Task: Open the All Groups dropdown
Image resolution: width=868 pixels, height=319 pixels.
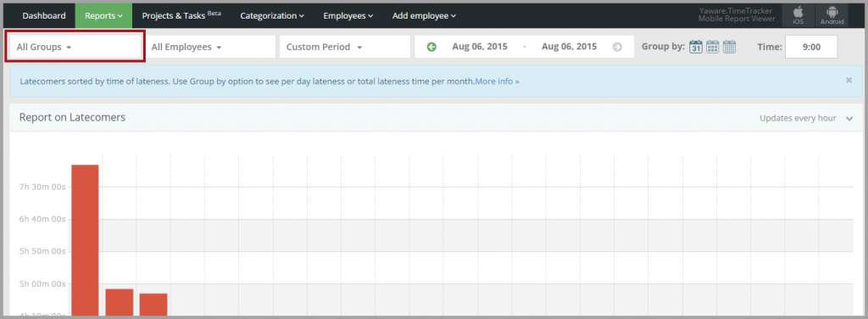Action: pyautogui.click(x=75, y=47)
